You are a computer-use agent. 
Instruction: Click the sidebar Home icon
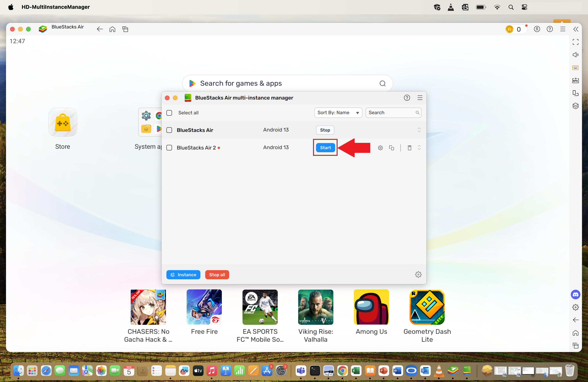[575, 333]
